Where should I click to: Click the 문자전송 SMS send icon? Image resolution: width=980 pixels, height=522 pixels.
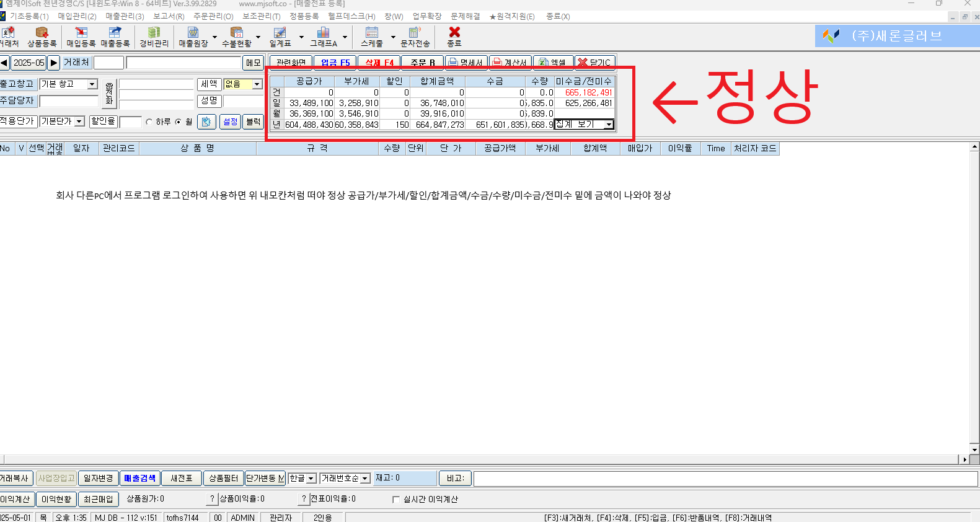click(x=415, y=37)
